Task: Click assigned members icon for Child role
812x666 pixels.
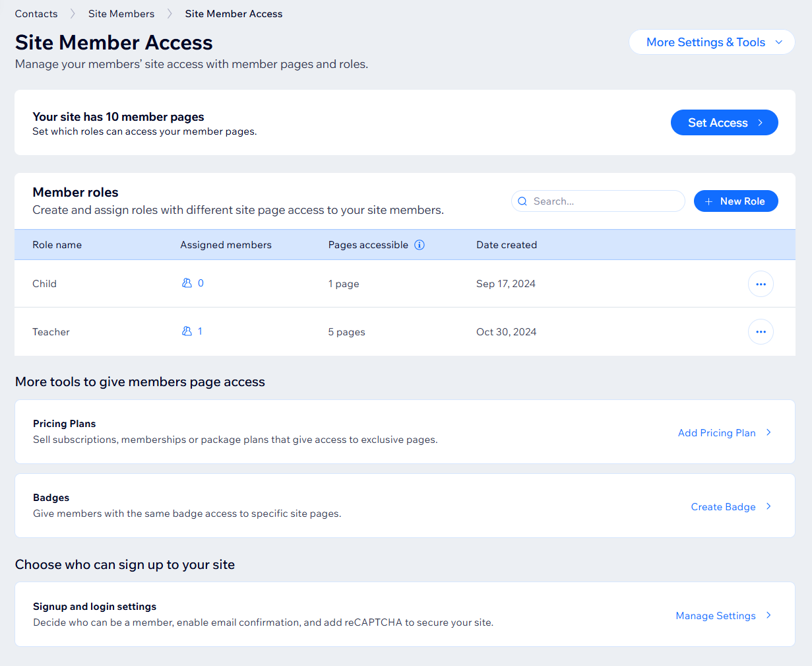Action: click(x=187, y=283)
